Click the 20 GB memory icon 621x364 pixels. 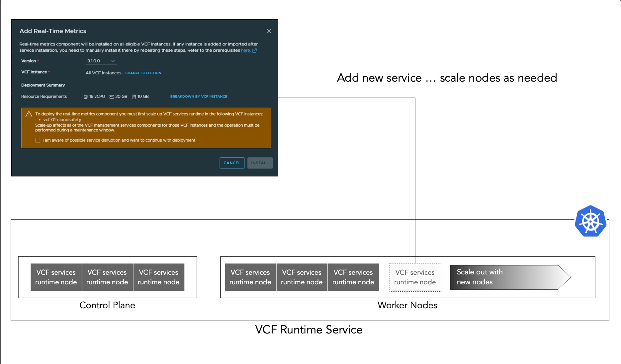tap(112, 97)
